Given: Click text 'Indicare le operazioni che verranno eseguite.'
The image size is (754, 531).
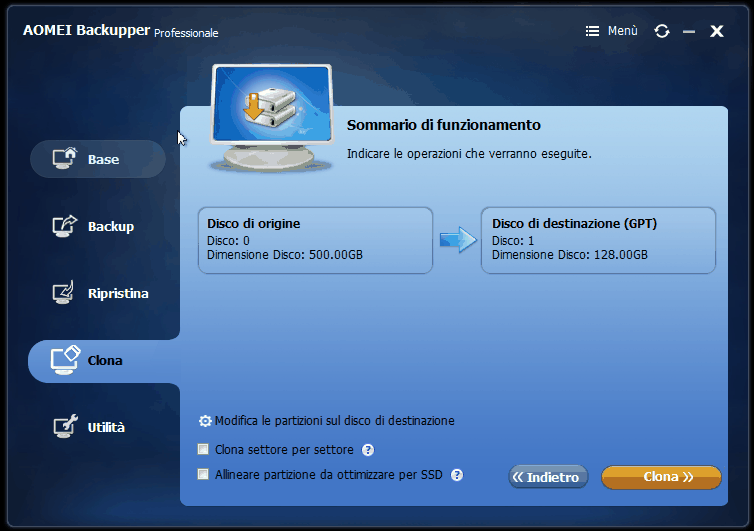Looking at the screenshot, I should click(469, 154).
